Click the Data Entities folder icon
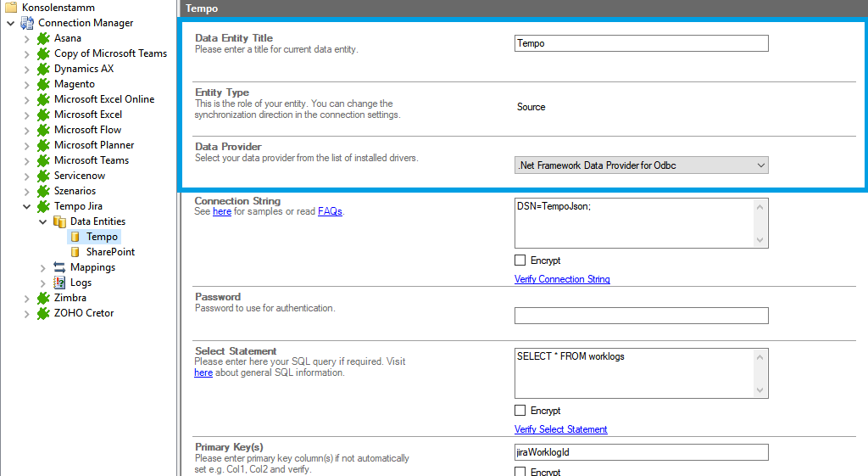Screen dimensions: 868x476 59,221
